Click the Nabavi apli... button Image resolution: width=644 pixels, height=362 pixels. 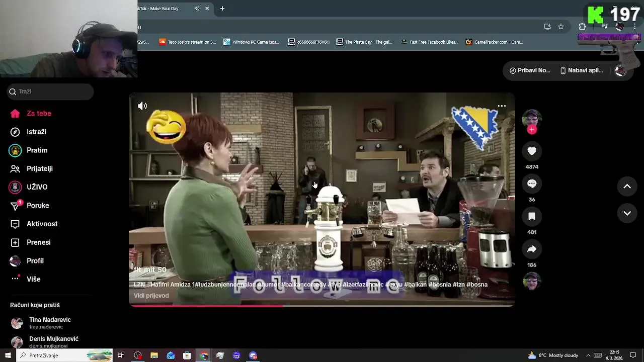tap(581, 70)
